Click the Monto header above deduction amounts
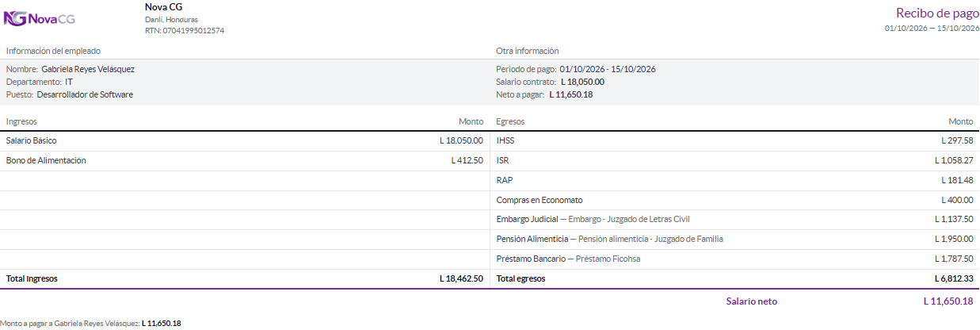The height and width of the screenshot is (330, 980). pyautogui.click(x=961, y=121)
